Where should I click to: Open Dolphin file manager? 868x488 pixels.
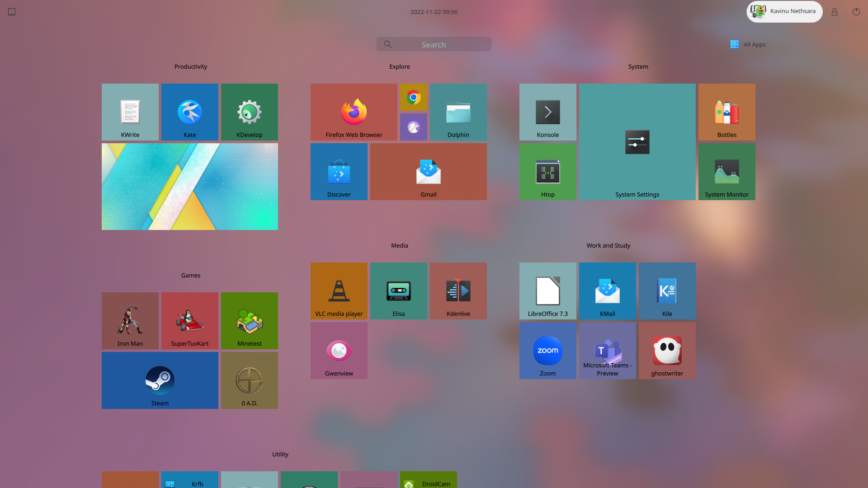pos(458,112)
